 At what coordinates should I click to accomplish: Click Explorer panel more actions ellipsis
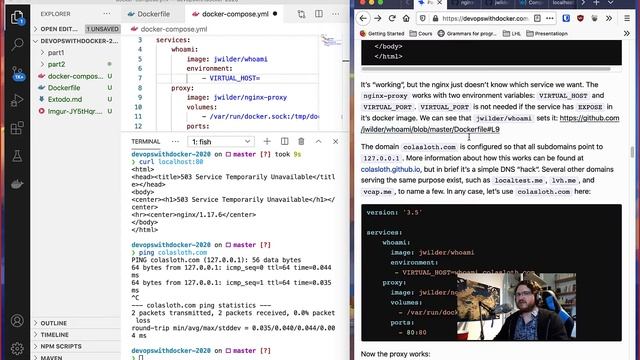click(107, 13)
